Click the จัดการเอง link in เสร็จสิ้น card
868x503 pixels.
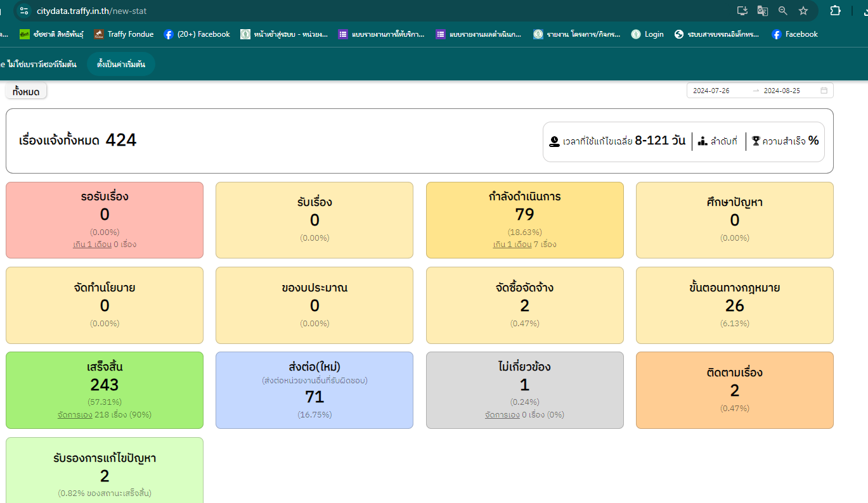[x=73, y=415]
